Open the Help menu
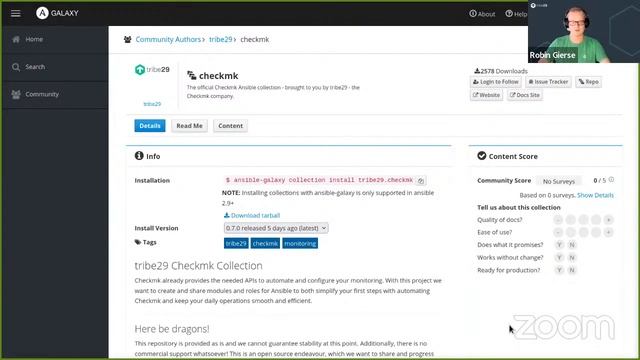Image resolution: width=640 pixels, height=360 pixels. [x=516, y=13]
